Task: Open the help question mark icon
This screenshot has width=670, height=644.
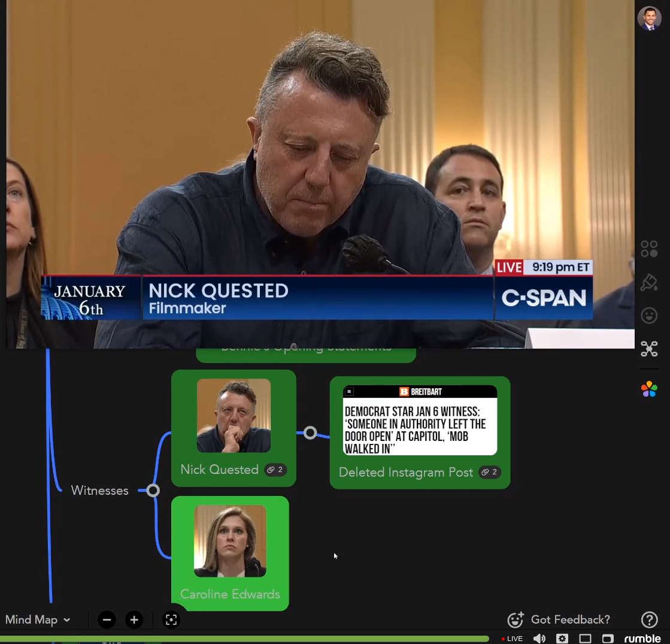Action: (x=650, y=619)
